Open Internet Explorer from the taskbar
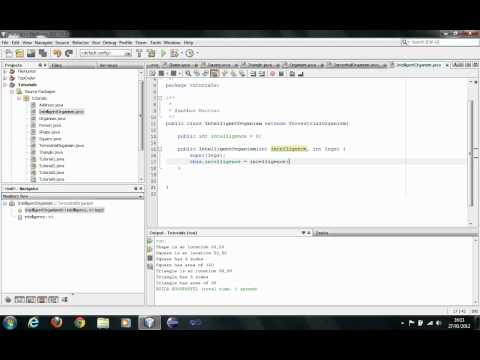The width and height of the screenshot is (480, 360). [x=33, y=323]
